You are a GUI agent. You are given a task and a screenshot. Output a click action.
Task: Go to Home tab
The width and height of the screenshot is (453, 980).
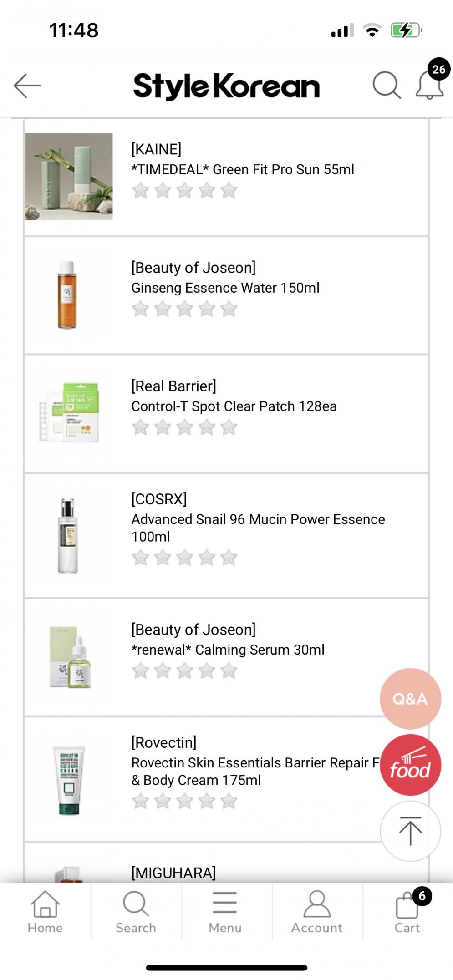45,912
